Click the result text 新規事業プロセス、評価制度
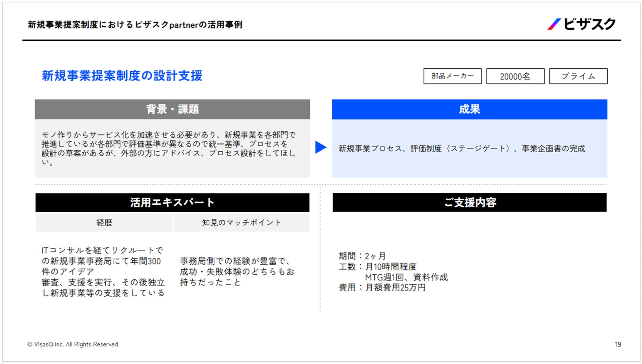This screenshot has width=642, height=364. click(x=462, y=149)
